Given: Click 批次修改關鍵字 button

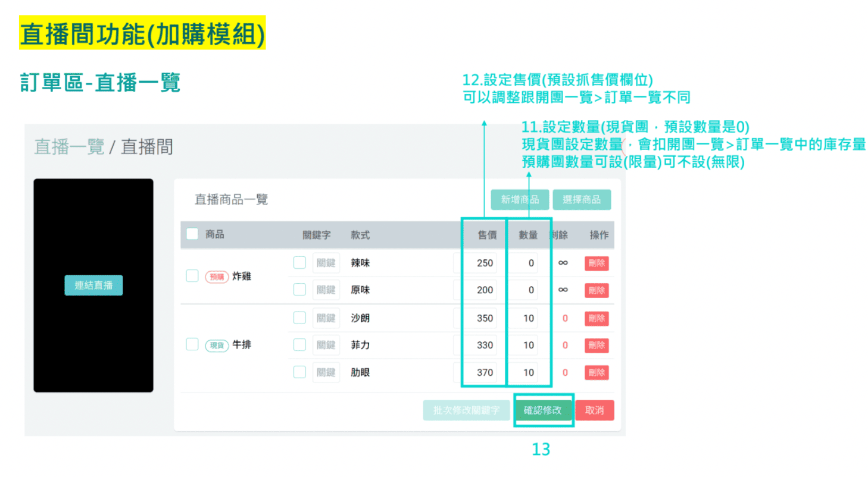Looking at the screenshot, I should [x=467, y=410].
